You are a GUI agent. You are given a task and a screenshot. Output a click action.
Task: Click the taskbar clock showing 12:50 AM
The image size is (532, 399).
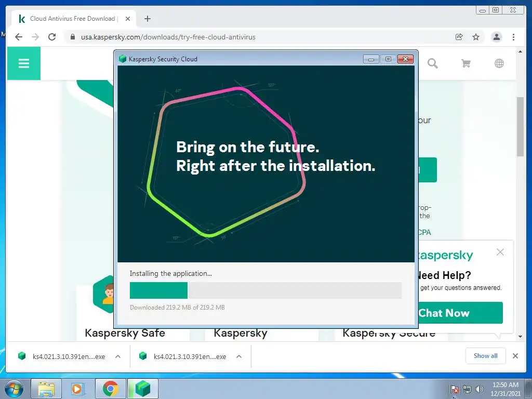pos(505,389)
